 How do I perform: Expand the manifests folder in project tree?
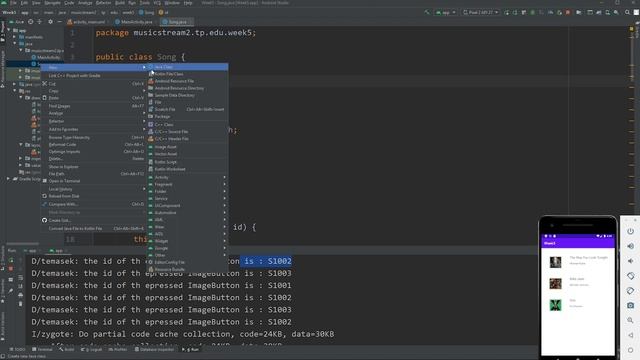coord(15,37)
